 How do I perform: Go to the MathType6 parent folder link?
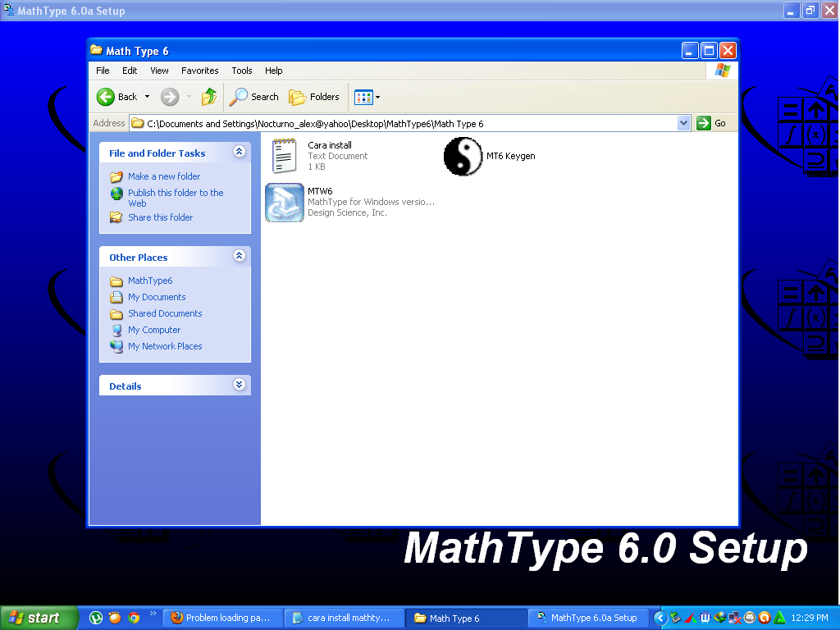[150, 281]
